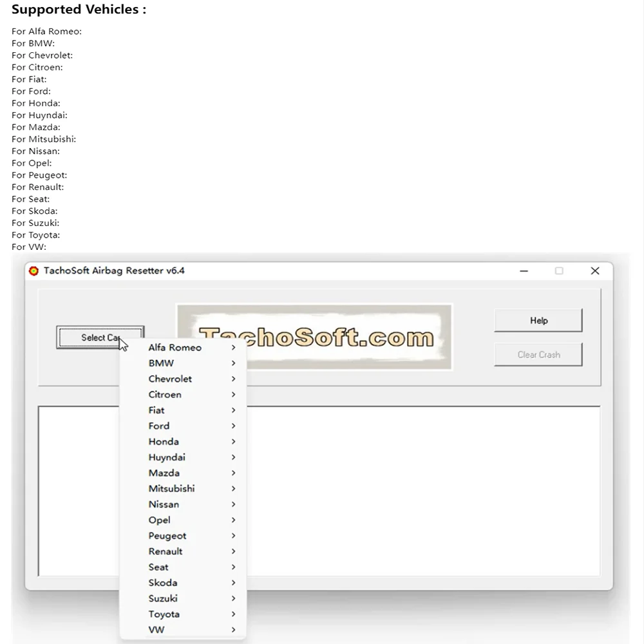This screenshot has width=644, height=644.
Task: Click the "For Ford:" text line
Action: 31,91
